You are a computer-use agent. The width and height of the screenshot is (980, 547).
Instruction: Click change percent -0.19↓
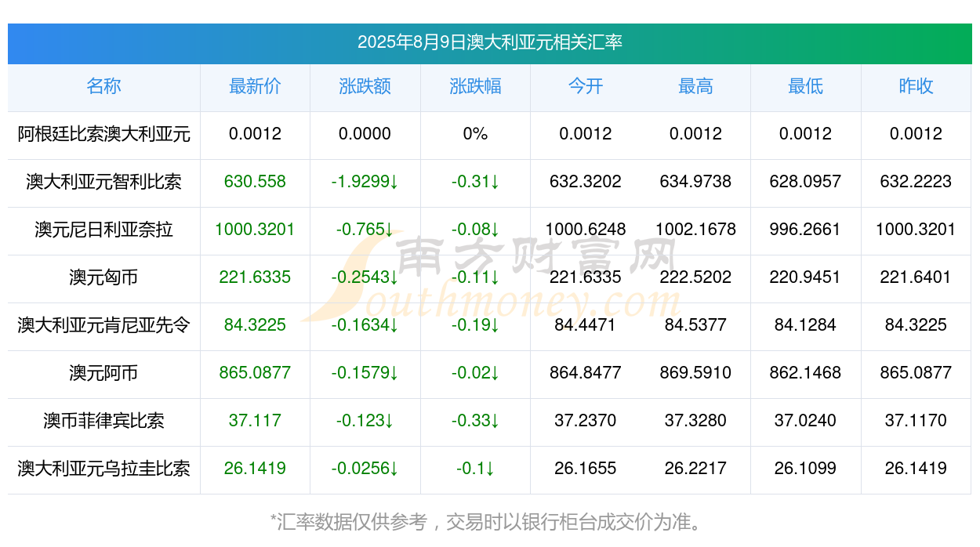[475, 325]
